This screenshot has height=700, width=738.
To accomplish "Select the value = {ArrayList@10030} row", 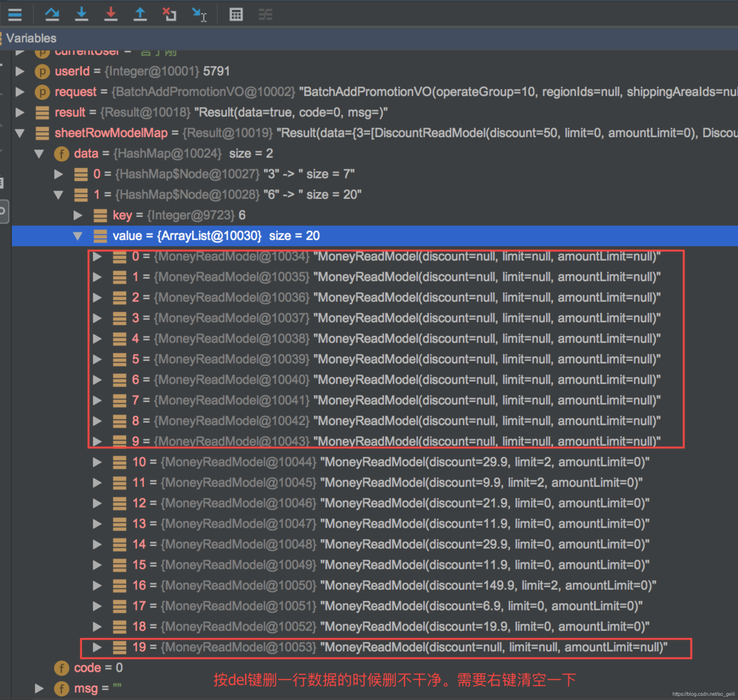I will pyautogui.click(x=375, y=236).
